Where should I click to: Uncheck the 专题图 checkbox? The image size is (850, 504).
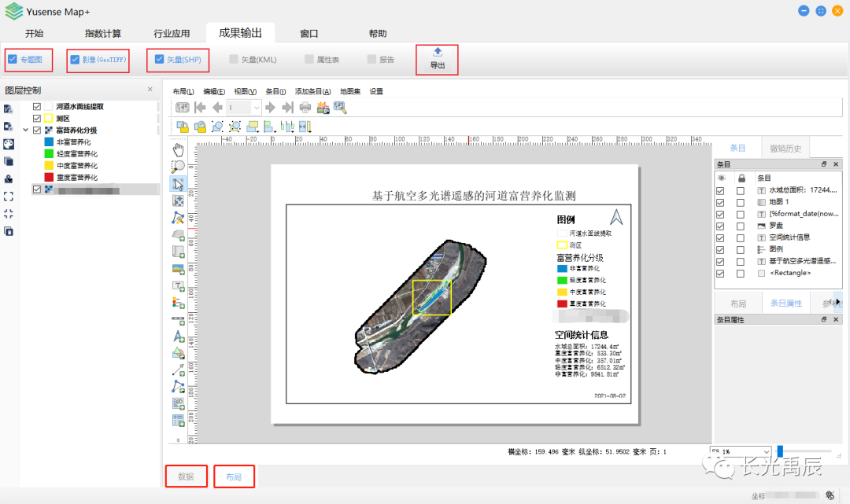point(12,59)
